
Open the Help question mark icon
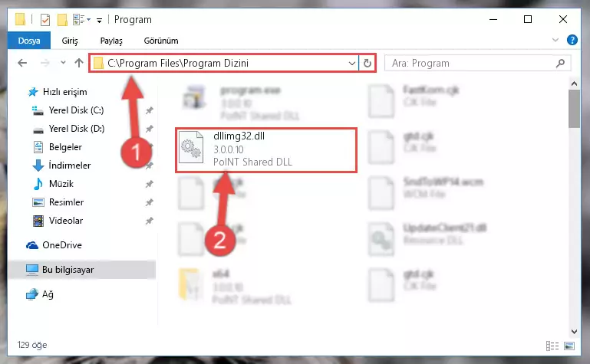[x=572, y=40]
